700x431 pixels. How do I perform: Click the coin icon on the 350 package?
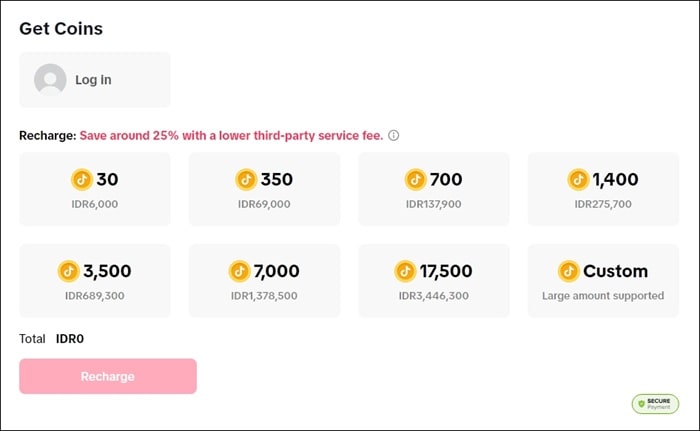246,180
